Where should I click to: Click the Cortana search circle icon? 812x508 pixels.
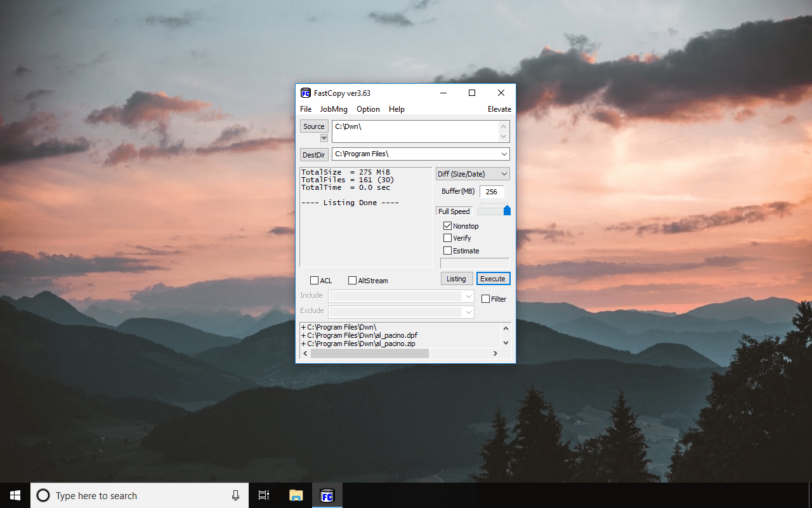coord(43,496)
